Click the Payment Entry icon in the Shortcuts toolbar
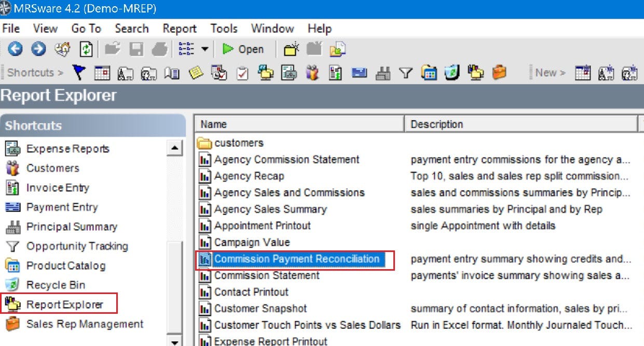The image size is (644, 346). [359, 73]
